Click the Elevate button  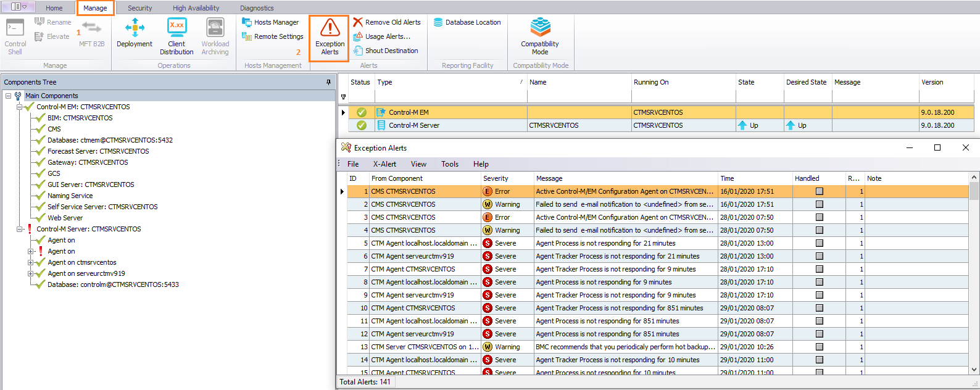click(x=52, y=36)
